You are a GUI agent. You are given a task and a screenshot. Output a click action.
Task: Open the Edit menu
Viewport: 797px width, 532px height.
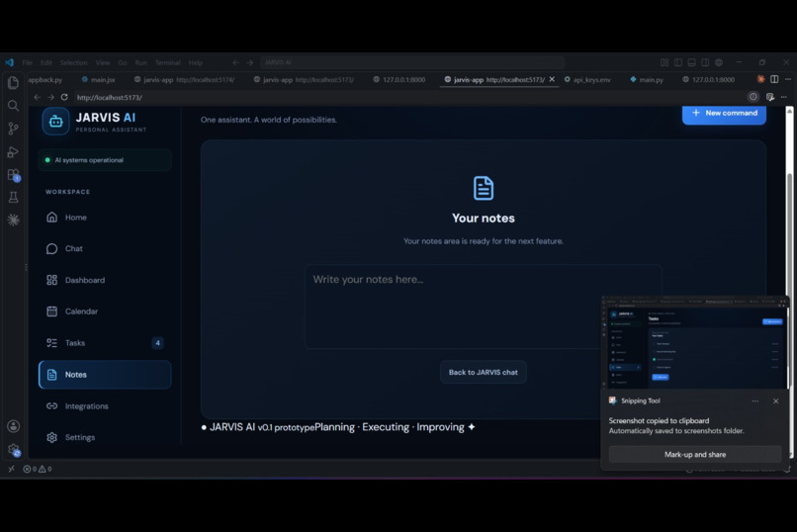pos(46,62)
